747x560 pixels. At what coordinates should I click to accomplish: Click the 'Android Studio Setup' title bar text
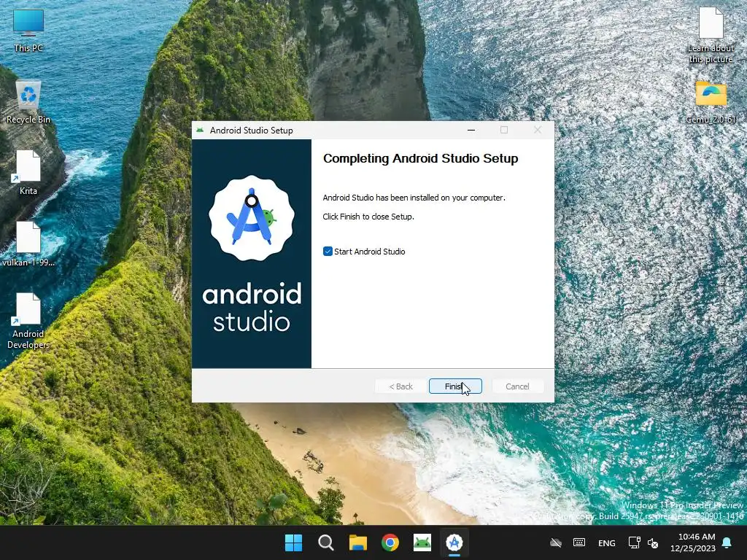pyautogui.click(x=252, y=131)
